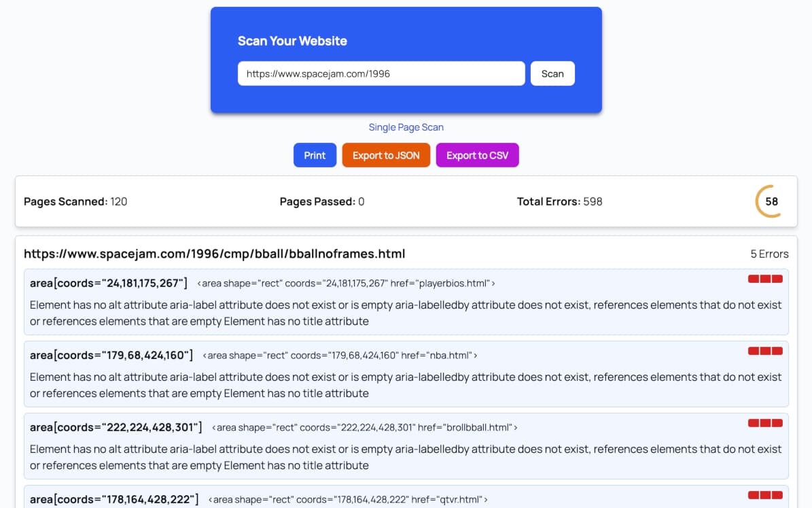This screenshot has height=508, width=812.
Task: Click error description under nba.html entry
Action: pos(406,385)
